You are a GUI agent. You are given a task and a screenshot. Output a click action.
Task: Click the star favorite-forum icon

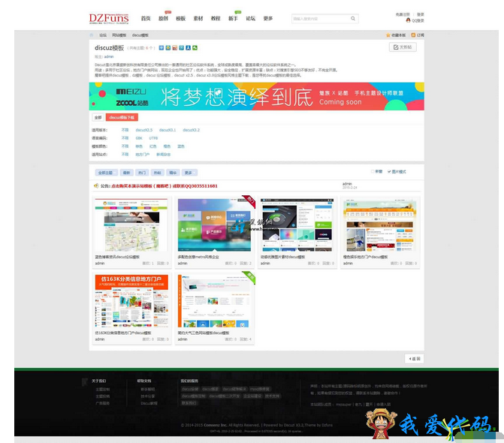tap(388, 35)
